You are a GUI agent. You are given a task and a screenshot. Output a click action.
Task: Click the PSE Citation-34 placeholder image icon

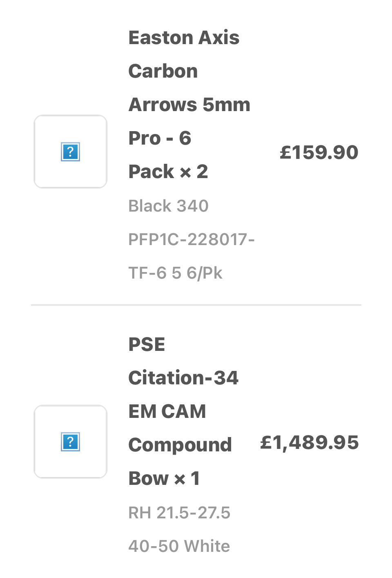(x=70, y=442)
